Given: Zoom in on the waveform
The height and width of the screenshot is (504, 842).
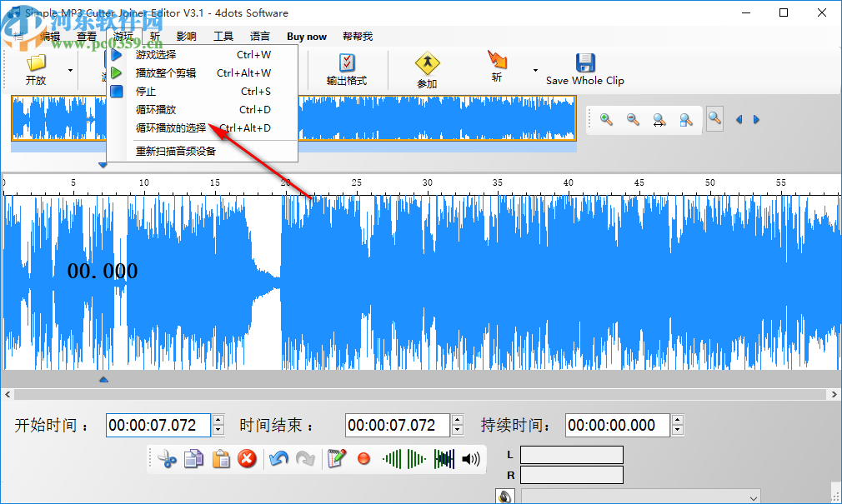Looking at the screenshot, I should click(604, 119).
